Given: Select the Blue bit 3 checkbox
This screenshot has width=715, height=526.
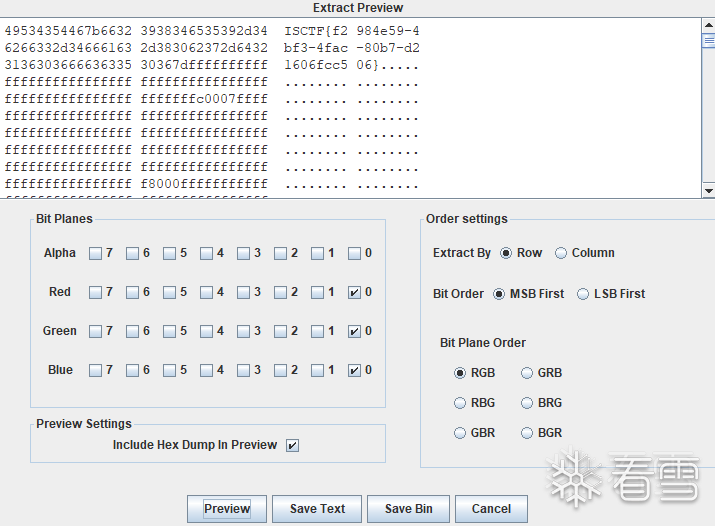Looking at the screenshot, I should click(x=243, y=370).
